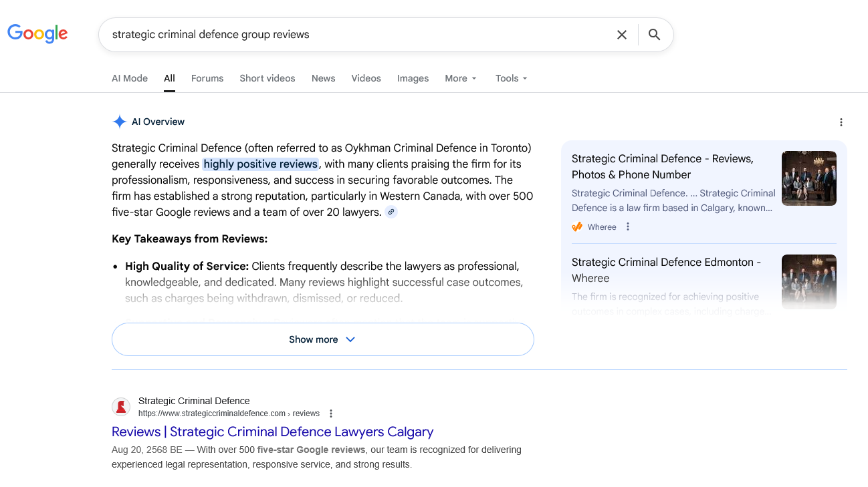Click the first source card team photo
The width and height of the screenshot is (868, 487).
808,178
